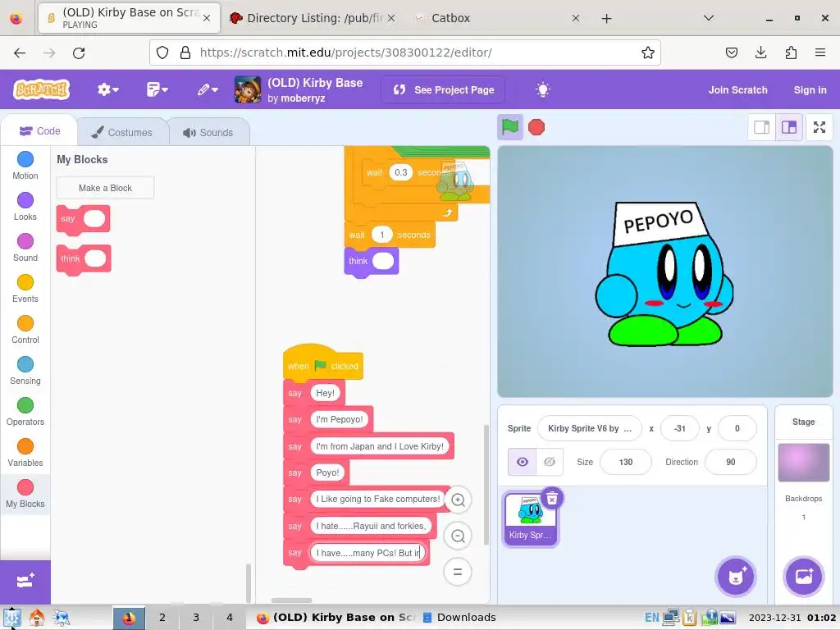Select the Kirby sprite thumbnail
This screenshot has width=840, height=630.
pos(530,519)
